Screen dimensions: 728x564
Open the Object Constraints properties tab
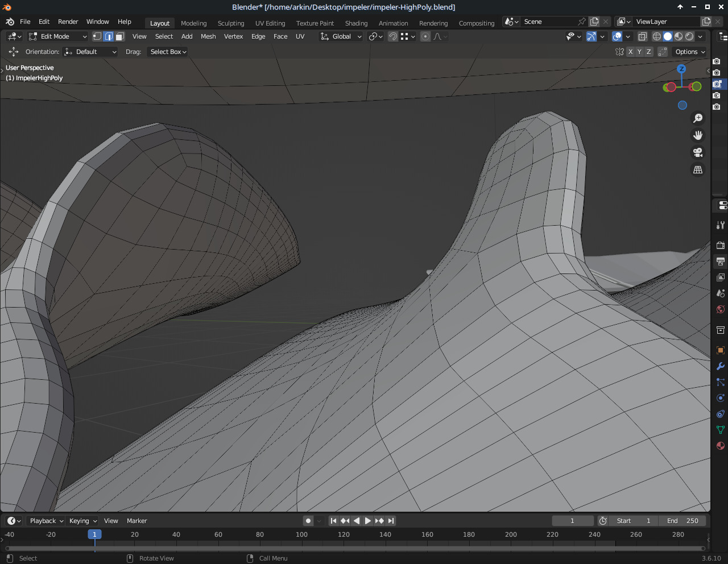click(x=721, y=414)
